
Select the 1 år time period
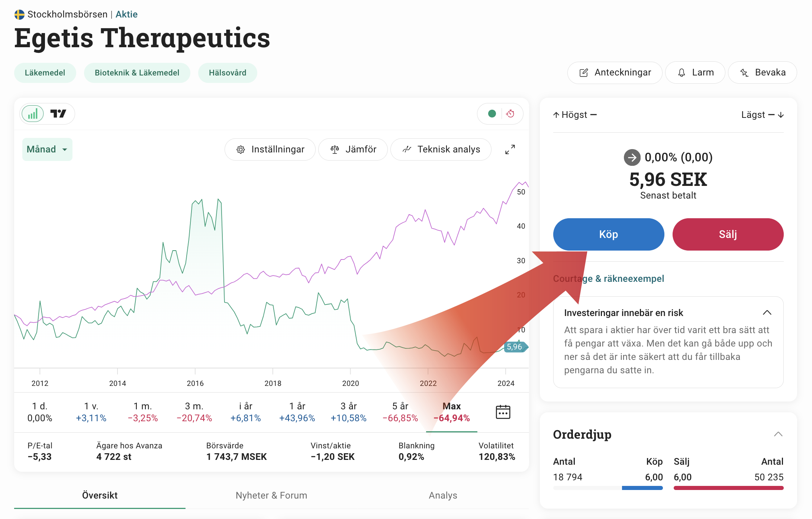(297, 412)
